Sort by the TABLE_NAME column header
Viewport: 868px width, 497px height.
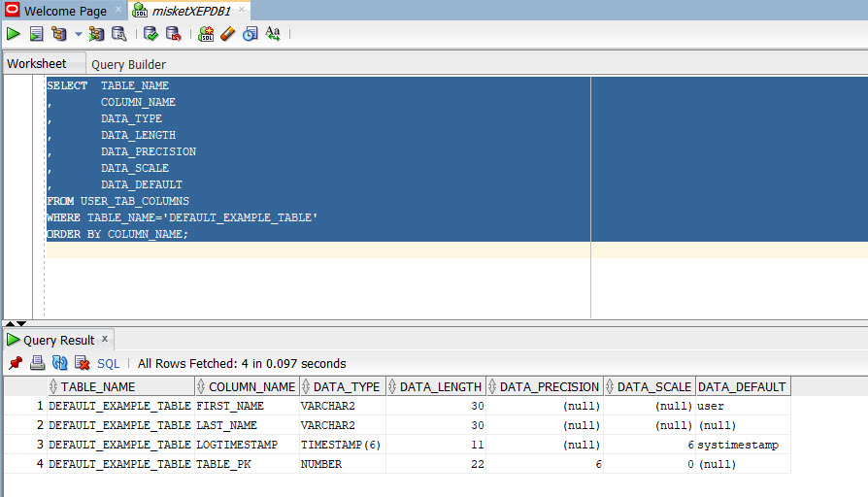(x=120, y=386)
